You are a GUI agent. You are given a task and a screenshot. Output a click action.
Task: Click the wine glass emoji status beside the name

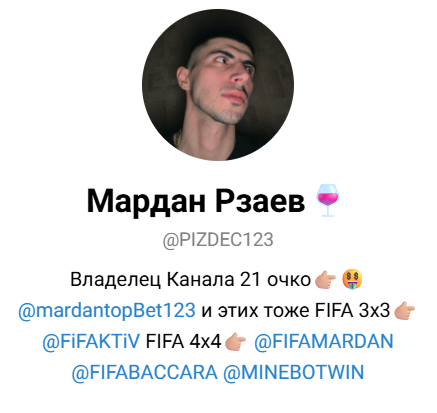(327, 200)
